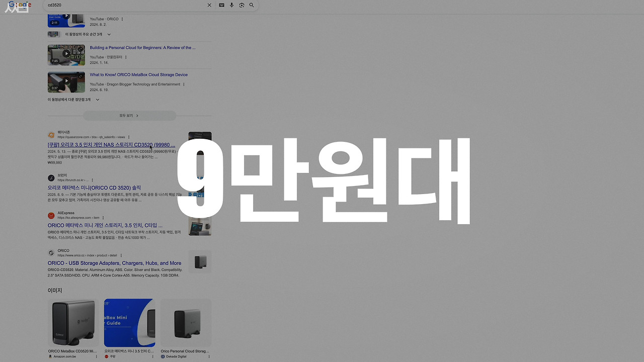The image size is (644, 362).
Task: Click the ORICO site favicon
Action: pyautogui.click(x=51, y=253)
